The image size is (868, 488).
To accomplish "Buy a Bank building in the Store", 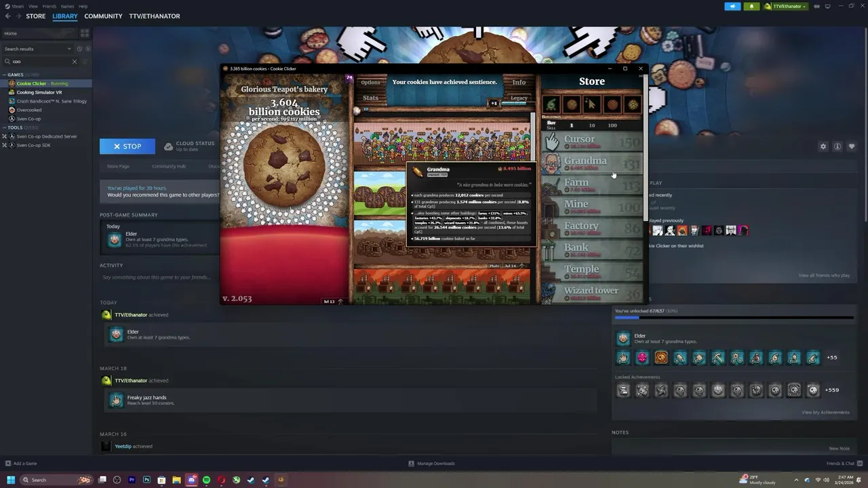I will coord(591,249).
